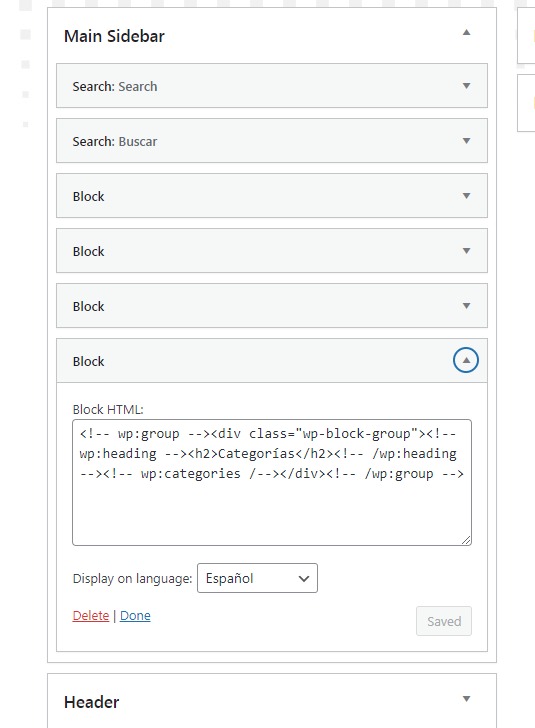Expand the first Block widget's arrow
The width and height of the screenshot is (535, 728).
[466, 196]
